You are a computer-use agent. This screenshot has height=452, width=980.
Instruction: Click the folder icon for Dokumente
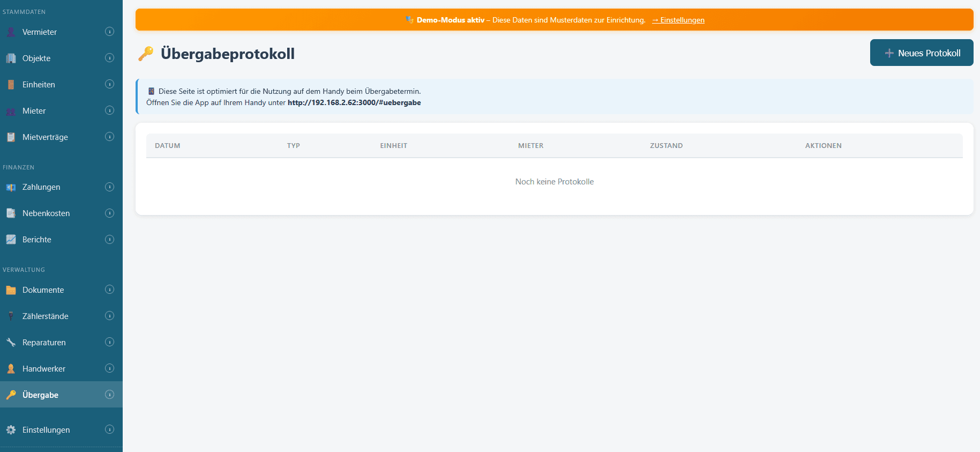point(11,290)
